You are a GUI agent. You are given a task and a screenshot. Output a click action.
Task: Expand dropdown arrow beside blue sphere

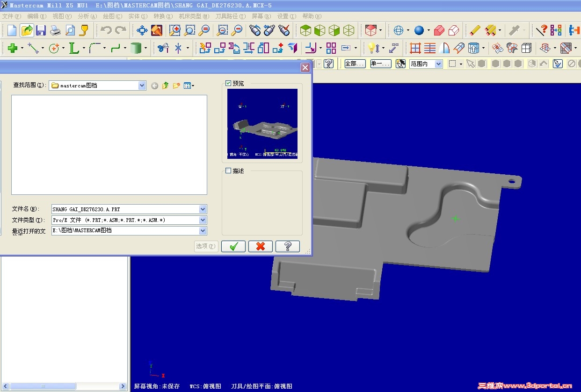428,31
